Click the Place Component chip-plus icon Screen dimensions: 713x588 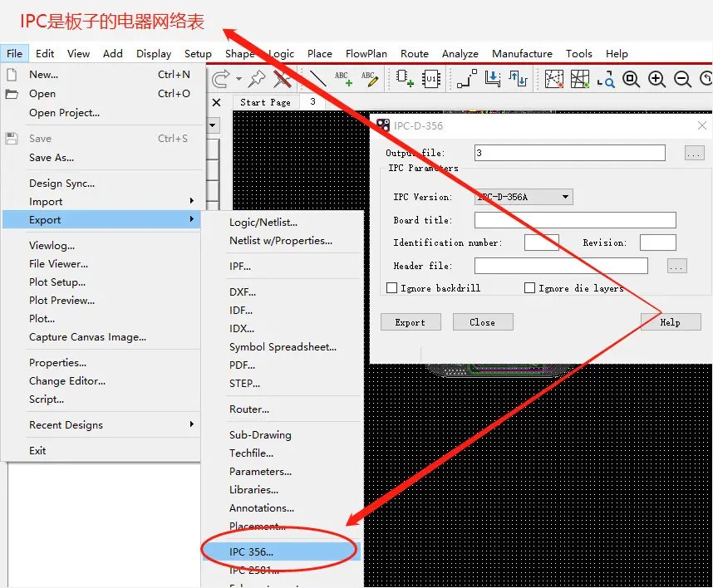coord(404,79)
